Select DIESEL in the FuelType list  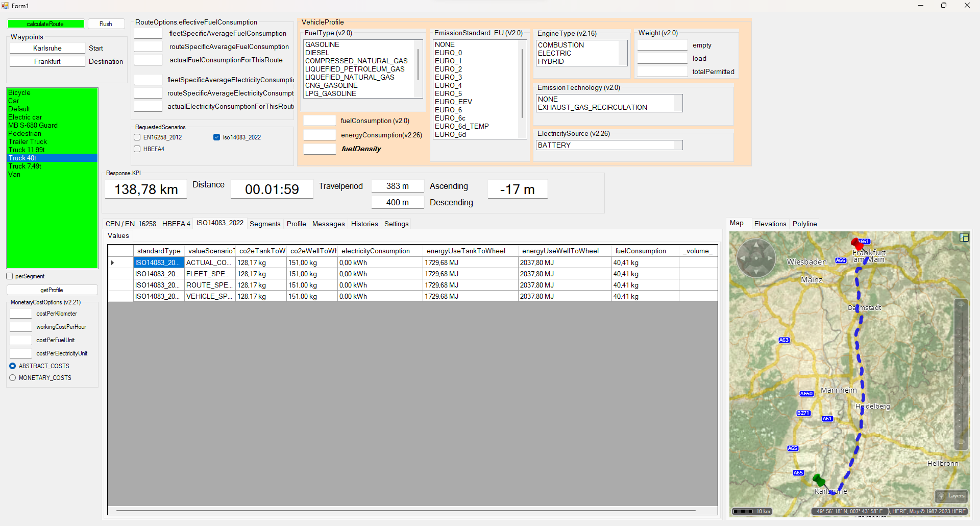(317, 53)
